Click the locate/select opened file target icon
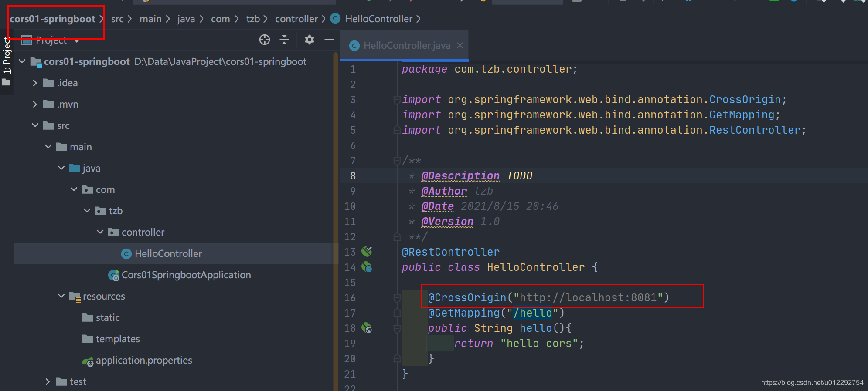Screen dimensions: 868x391 (x=265, y=40)
